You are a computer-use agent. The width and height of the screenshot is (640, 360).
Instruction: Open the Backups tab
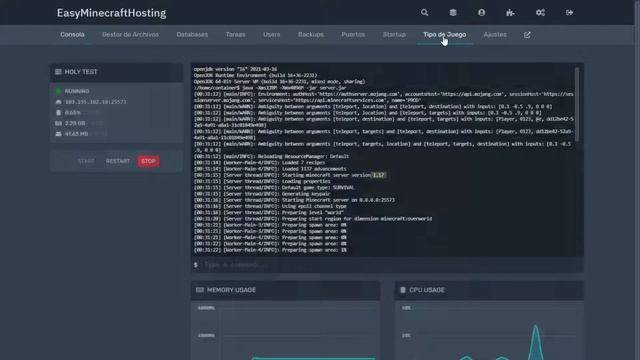tap(311, 35)
